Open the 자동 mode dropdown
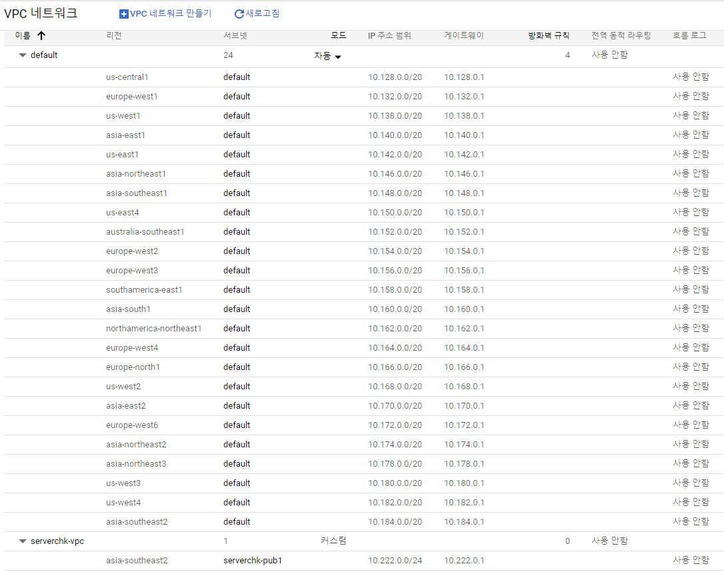The width and height of the screenshot is (724, 588). point(327,57)
